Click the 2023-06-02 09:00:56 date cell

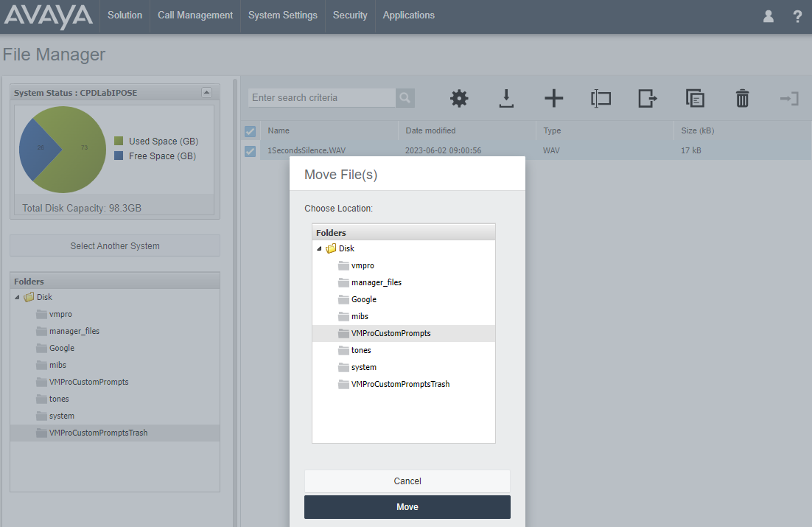coord(444,150)
